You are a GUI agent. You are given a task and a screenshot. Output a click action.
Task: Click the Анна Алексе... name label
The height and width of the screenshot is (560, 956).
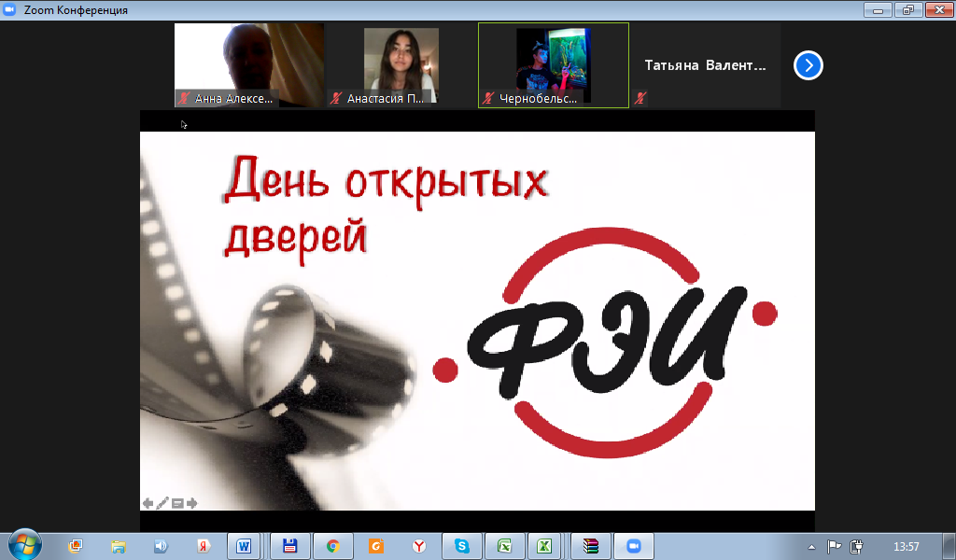(x=233, y=99)
